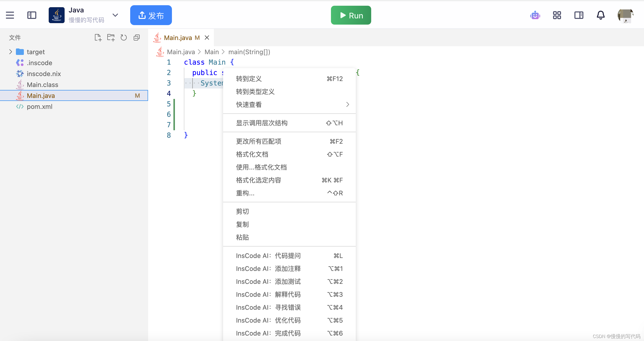The width and height of the screenshot is (644, 341).
Task: Open the Java project dropdown arrow
Action: click(115, 15)
